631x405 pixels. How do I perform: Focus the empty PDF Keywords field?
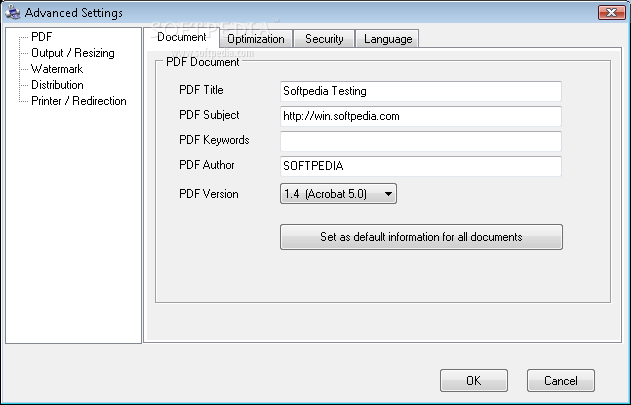pyautogui.click(x=421, y=141)
